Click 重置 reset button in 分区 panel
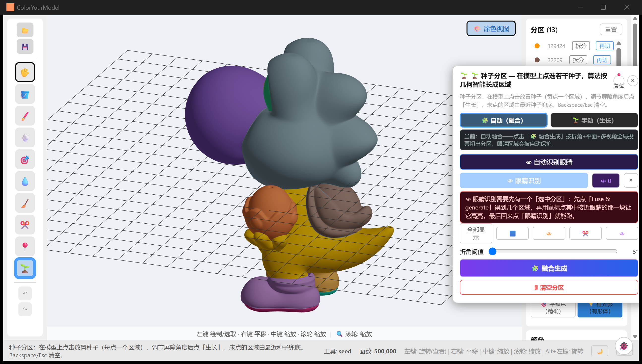Viewport: 642px width, 364px height. (x=611, y=30)
